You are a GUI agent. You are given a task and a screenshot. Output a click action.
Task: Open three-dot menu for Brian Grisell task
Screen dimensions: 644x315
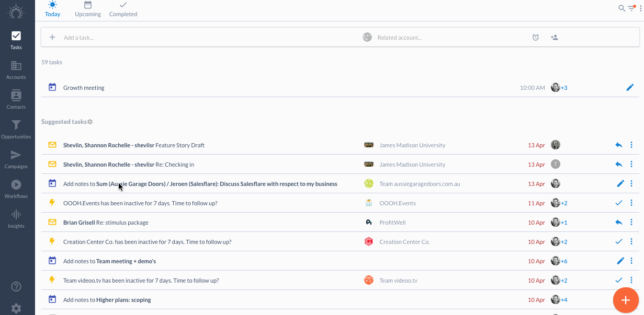point(631,222)
